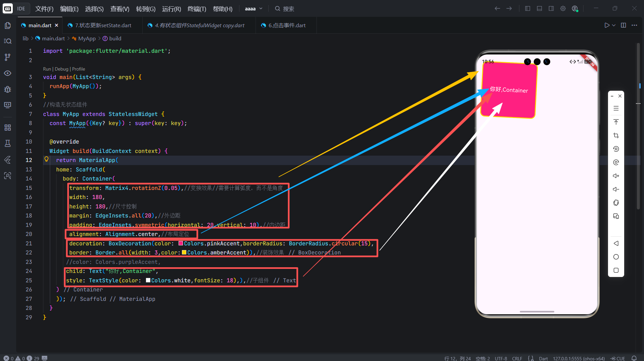Open the 编辑(E) menu
Viewport: 644px width, 361px height.
69,9
